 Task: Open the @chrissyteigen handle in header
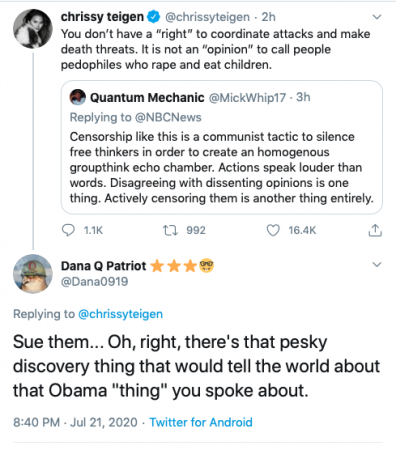coord(207,17)
